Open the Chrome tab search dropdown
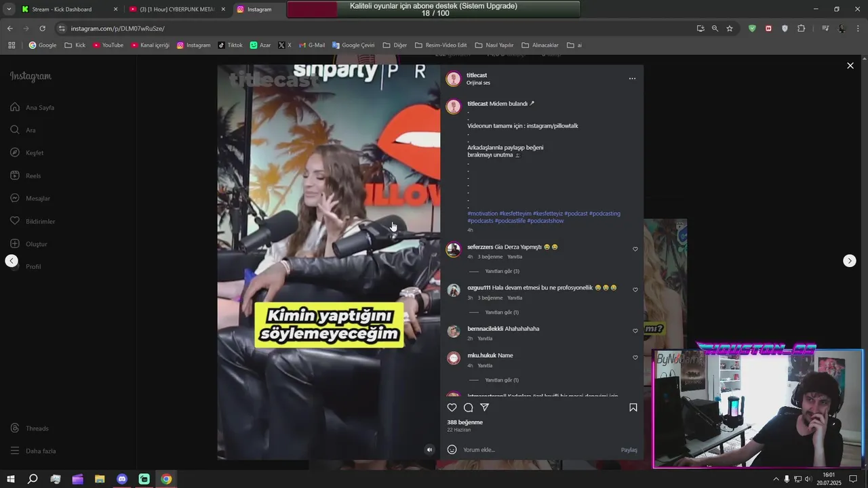 point(9,9)
